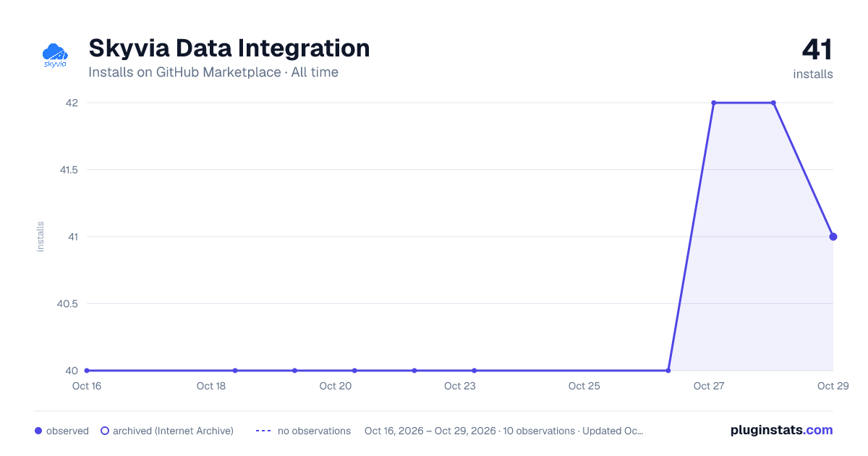
Task: Select the first data point on Oct 16
Action: point(87,371)
